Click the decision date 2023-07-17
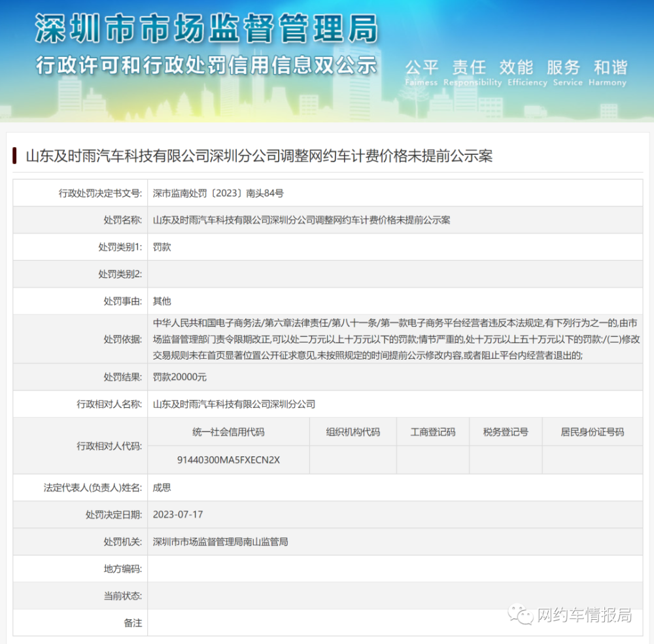The width and height of the screenshot is (654, 644). 178,515
